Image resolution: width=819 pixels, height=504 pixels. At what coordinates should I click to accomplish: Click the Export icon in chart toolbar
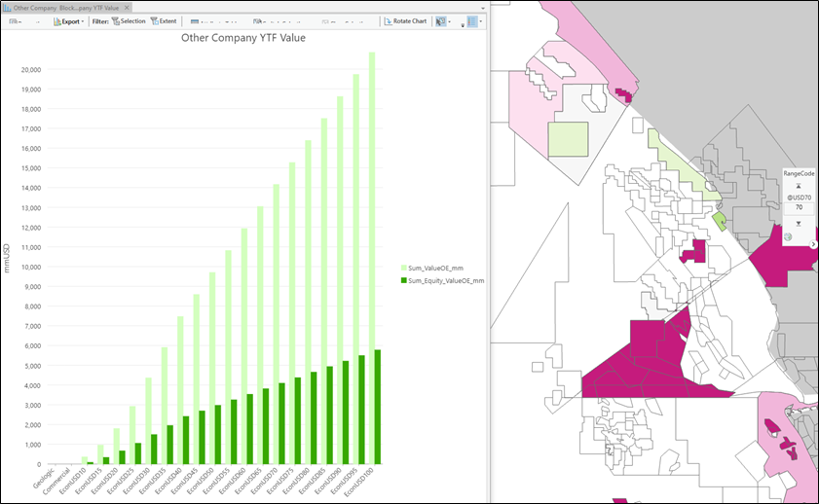(56, 21)
